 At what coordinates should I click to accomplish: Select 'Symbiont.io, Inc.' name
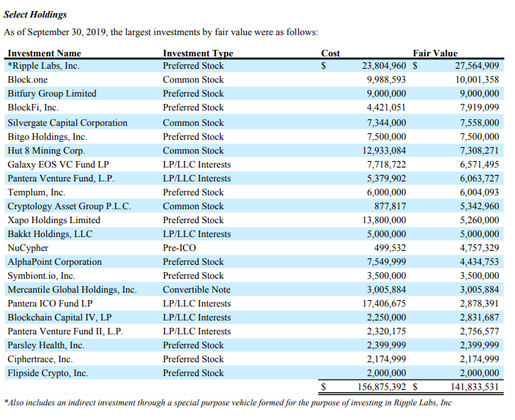point(41,276)
